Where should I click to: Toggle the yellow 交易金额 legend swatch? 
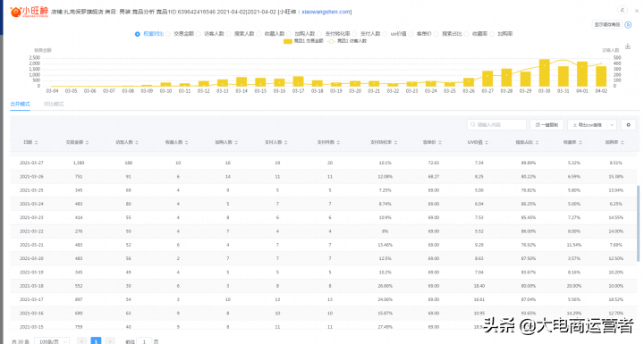click(x=287, y=41)
